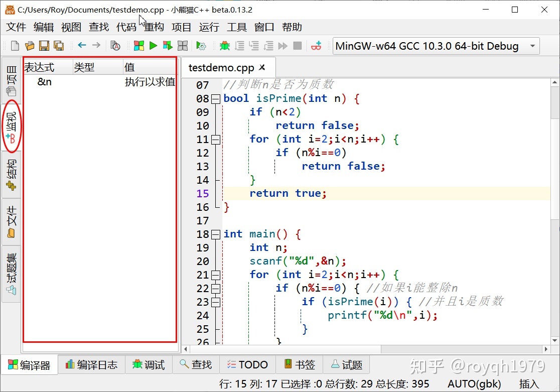The width and height of the screenshot is (560, 392).
Task: Collapse the for loop fold at line 11
Action: pos(216,140)
